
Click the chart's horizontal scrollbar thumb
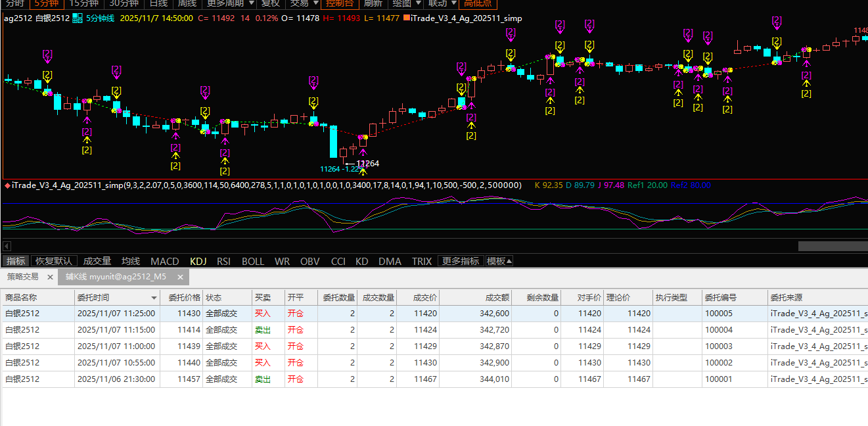(x=833, y=246)
